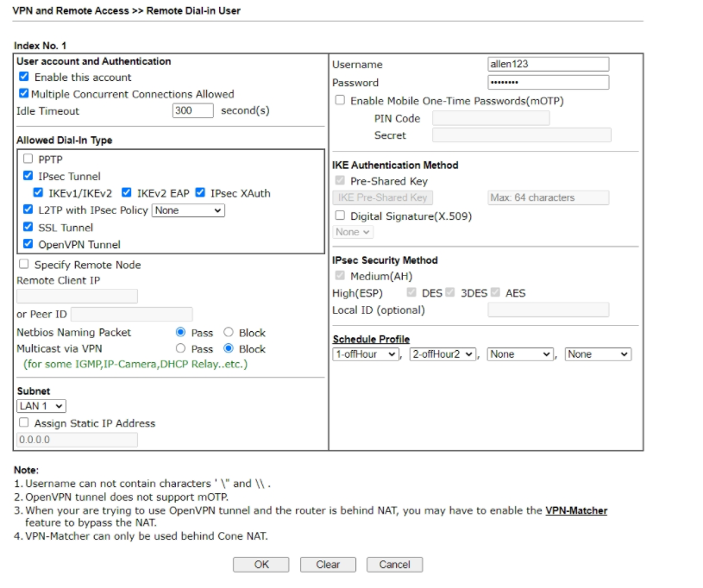Open the L2TP IPsec Policy dropdown
The image size is (703, 588).
tap(188, 210)
